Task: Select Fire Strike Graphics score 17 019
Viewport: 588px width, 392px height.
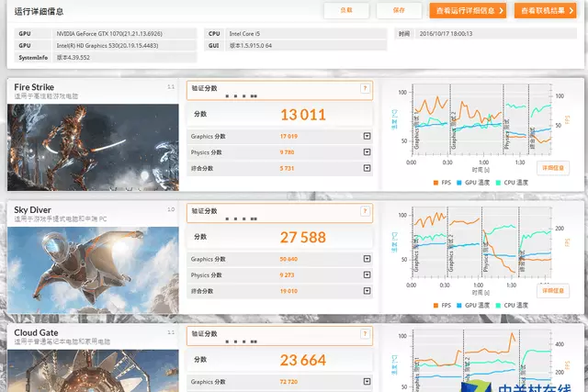Action: (x=288, y=137)
